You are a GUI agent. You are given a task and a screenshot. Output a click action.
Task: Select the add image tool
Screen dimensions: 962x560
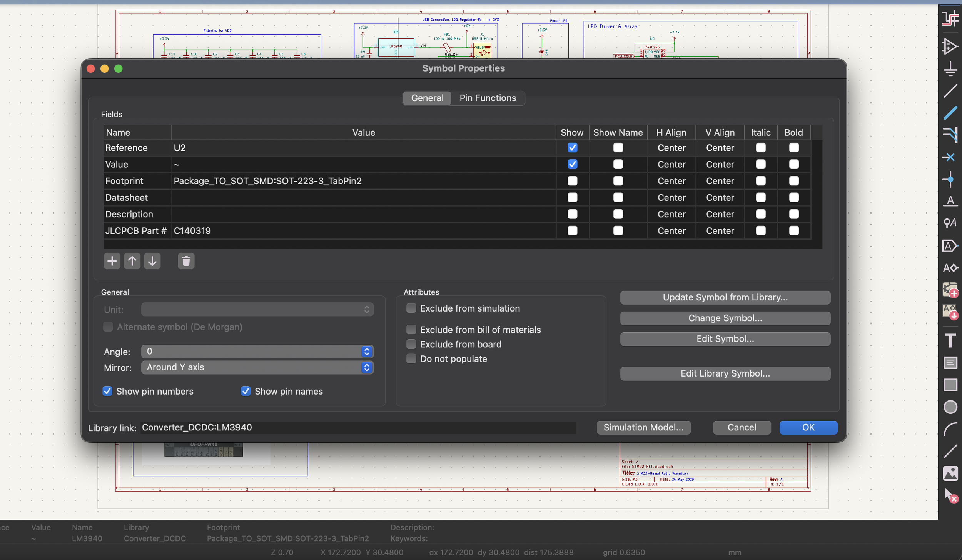[x=950, y=473]
